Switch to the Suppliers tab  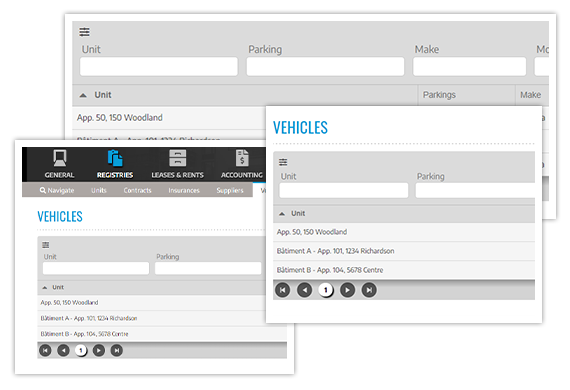pos(230,190)
